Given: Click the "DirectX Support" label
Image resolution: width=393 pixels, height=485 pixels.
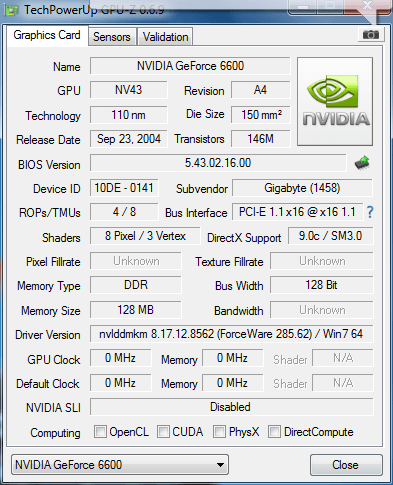Looking at the screenshot, I should click(244, 238).
